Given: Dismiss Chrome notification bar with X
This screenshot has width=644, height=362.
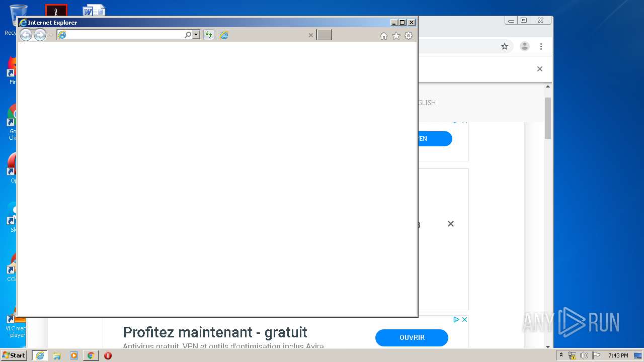Looking at the screenshot, I should pos(540,69).
